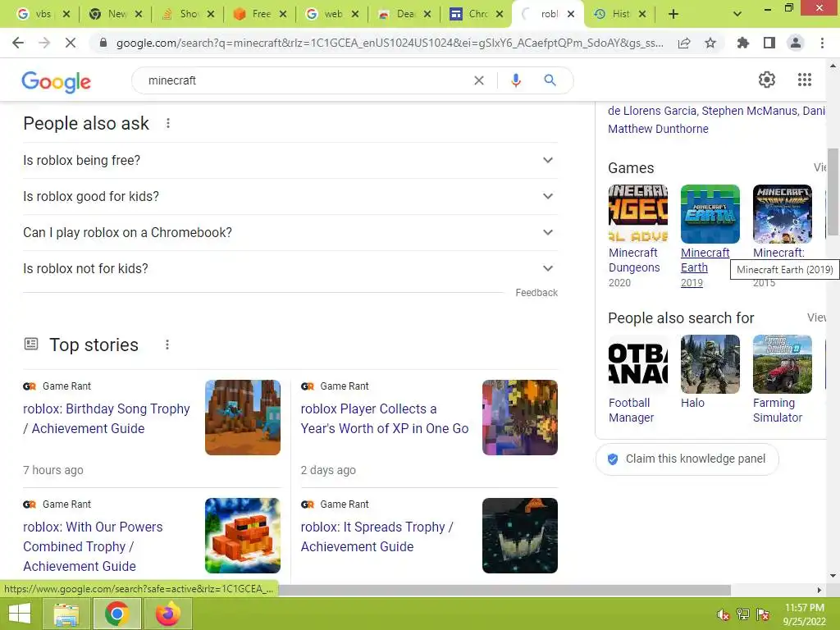Image resolution: width=840 pixels, height=630 pixels.
Task: Open the Matthew Dunthorne link
Action: [x=658, y=129]
